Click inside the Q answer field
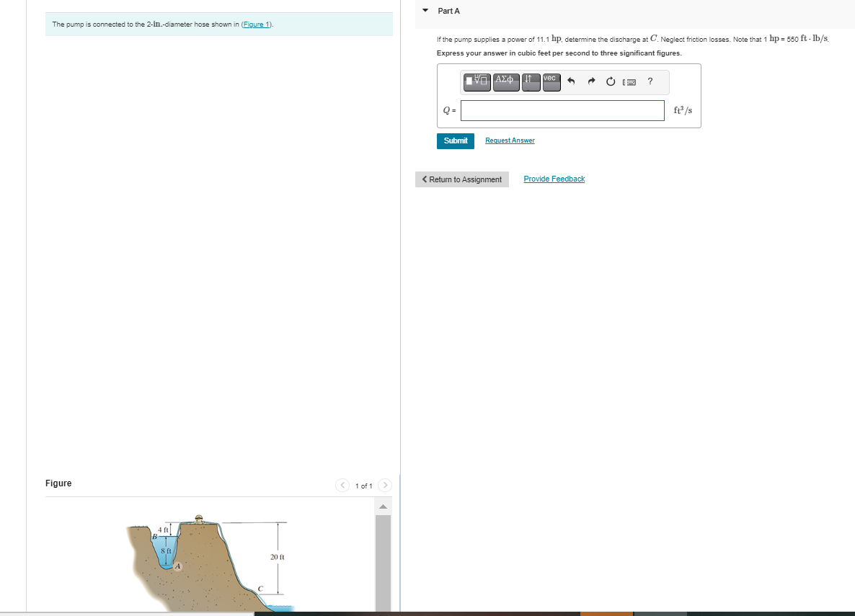The height and width of the screenshot is (616, 855). 562,111
